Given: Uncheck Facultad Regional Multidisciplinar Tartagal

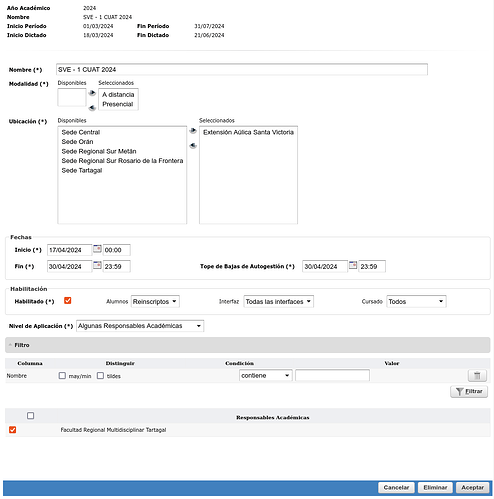Looking at the screenshot, I should click(13, 430).
